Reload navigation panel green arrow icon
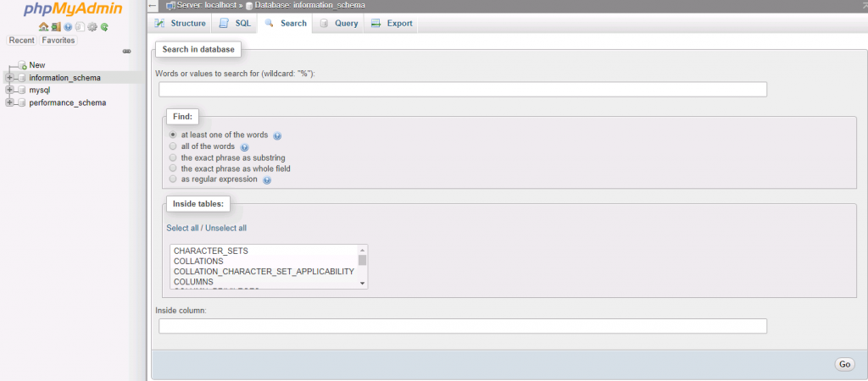Viewport: 868px width, 381px height. click(104, 27)
